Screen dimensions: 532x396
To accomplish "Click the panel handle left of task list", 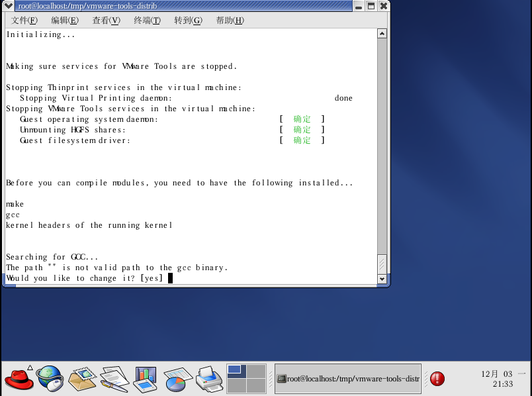I will pyautogui.click(x=271, y=379).
